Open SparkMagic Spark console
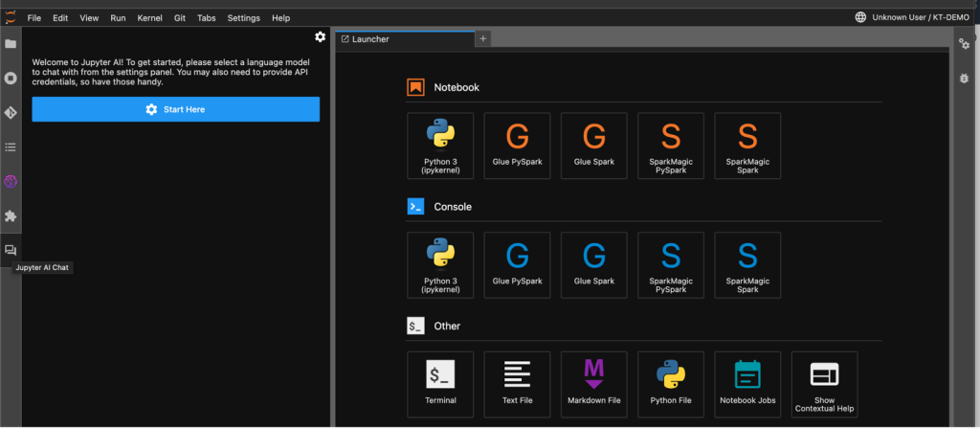 coord(747,265)
